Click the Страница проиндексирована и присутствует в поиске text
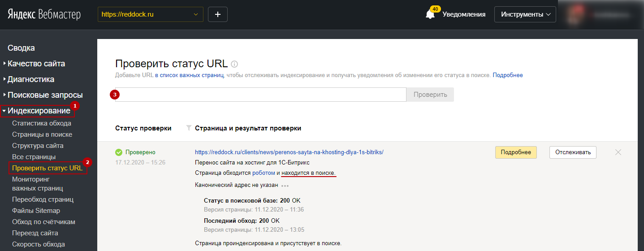 268,243
